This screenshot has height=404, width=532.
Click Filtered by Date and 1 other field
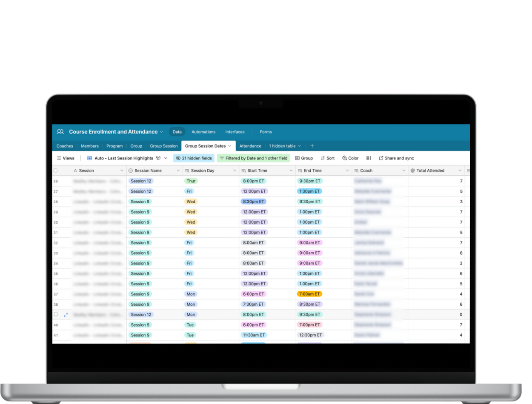[x=253, y=158]
